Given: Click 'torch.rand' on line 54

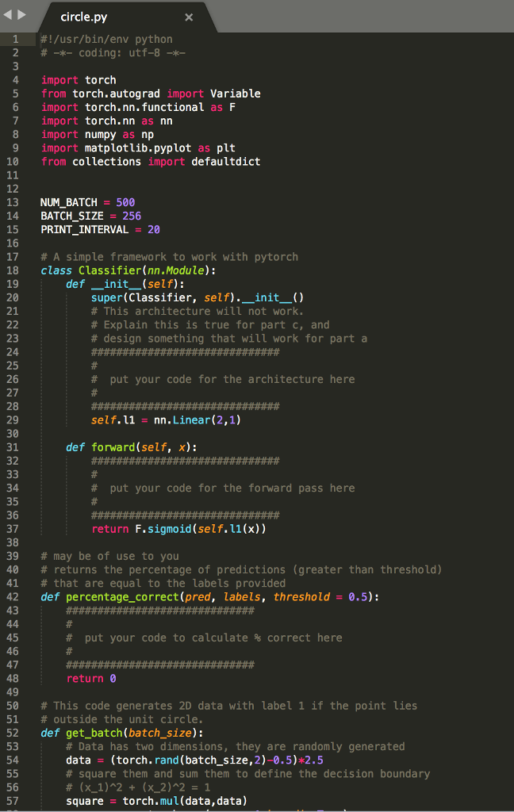Looking at the screenshot, I should click(148, 760).
